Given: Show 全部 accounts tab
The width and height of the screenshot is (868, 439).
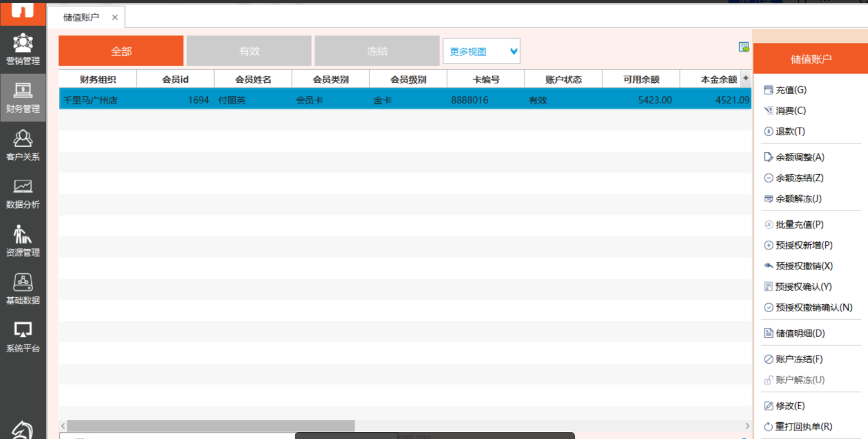Looking at the screenshot, I should pyautogui.click(x=121, y=51).
